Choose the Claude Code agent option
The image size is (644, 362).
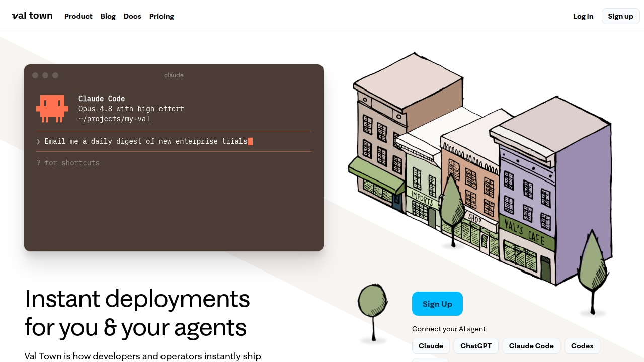[531, 346]
